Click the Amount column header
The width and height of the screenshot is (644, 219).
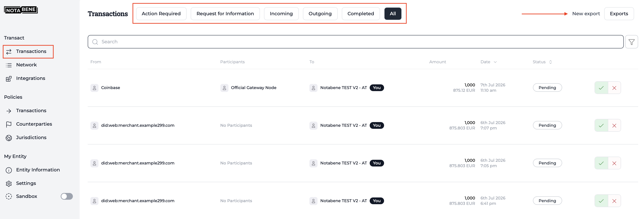(438, 62)
